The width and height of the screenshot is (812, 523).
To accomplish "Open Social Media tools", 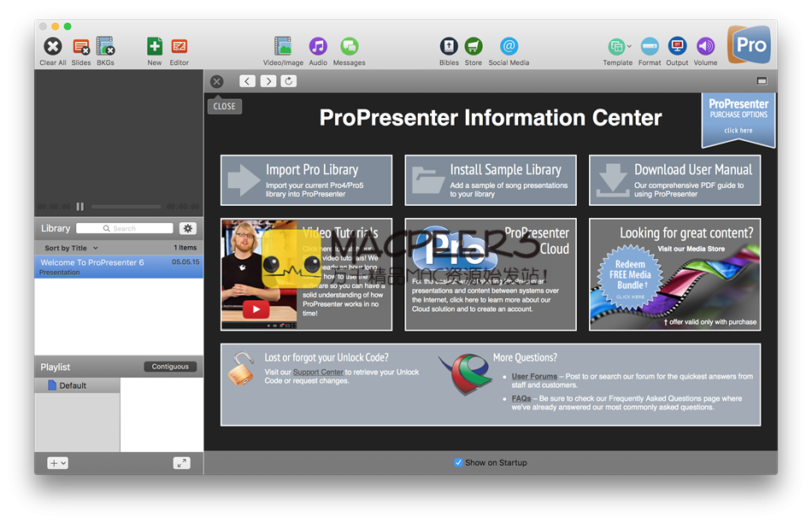I will pyautogui.click(x=509, y=46).
